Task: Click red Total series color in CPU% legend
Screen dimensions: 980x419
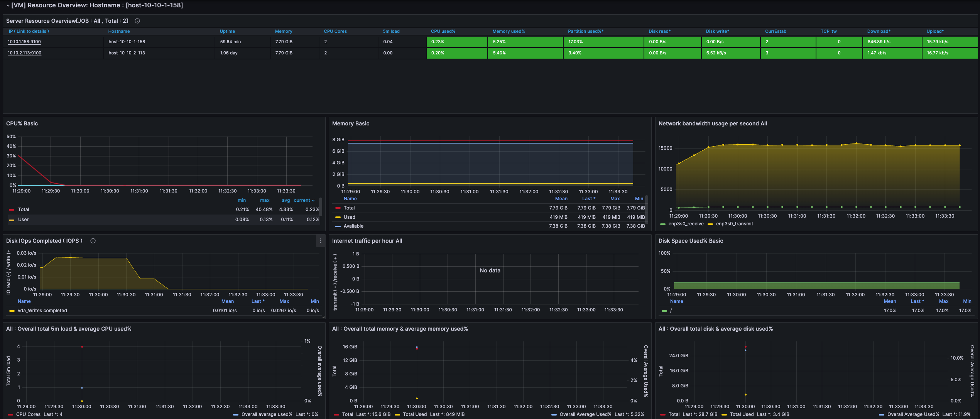Action: [12, 209]
